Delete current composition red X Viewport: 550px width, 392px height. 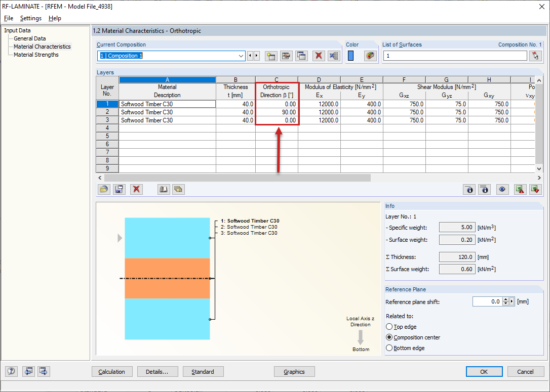319,56
